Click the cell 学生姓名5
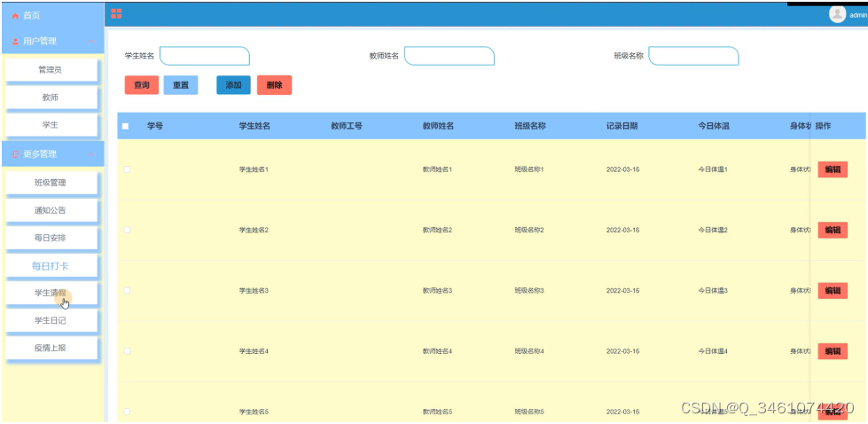 (254, 412)
